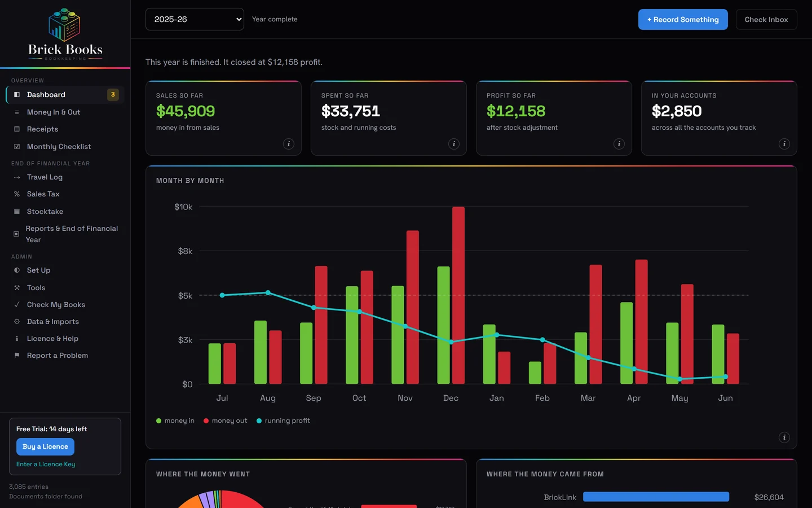Click the $26,604 BrickLink amount

769,497
